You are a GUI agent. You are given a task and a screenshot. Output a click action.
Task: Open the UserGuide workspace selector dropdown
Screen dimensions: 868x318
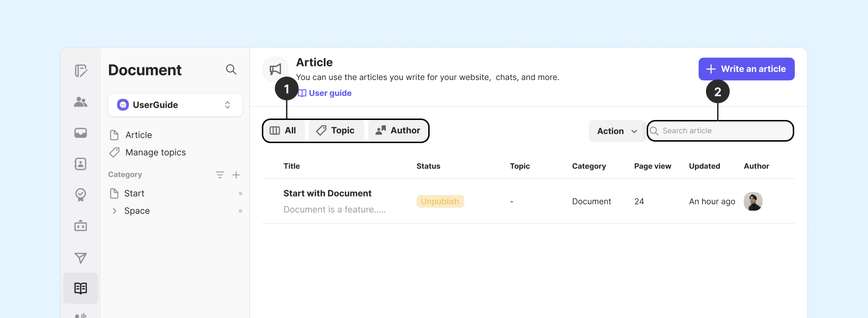pyautogui.click(x=175, y=105)
